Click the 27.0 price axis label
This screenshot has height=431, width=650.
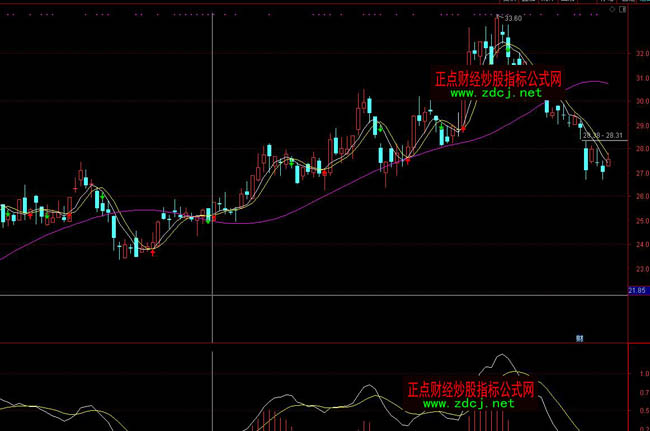pyautogui.click(x=638, y=173)
